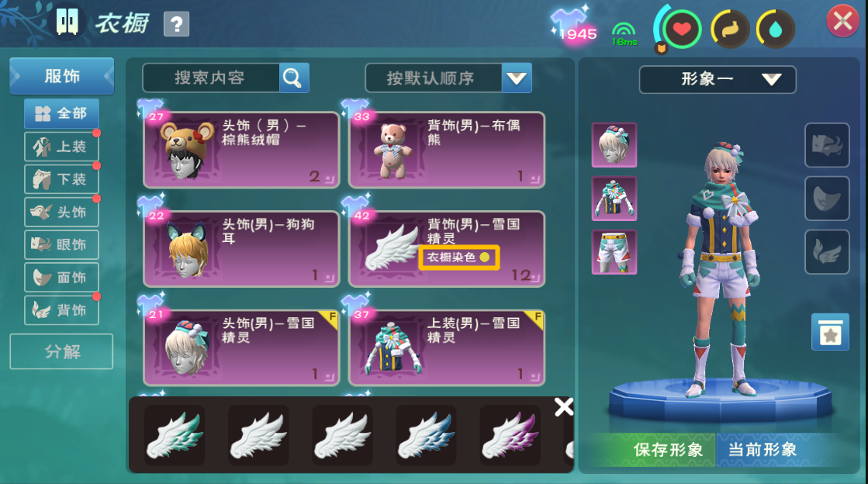
Task: Open the red heart status icon
Action: click(682, 29)
